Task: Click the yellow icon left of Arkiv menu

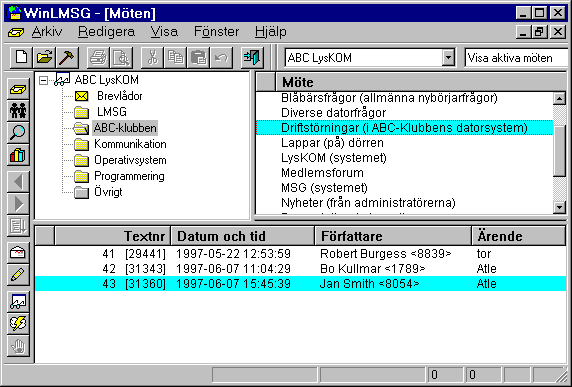Action: coord(16,33)
